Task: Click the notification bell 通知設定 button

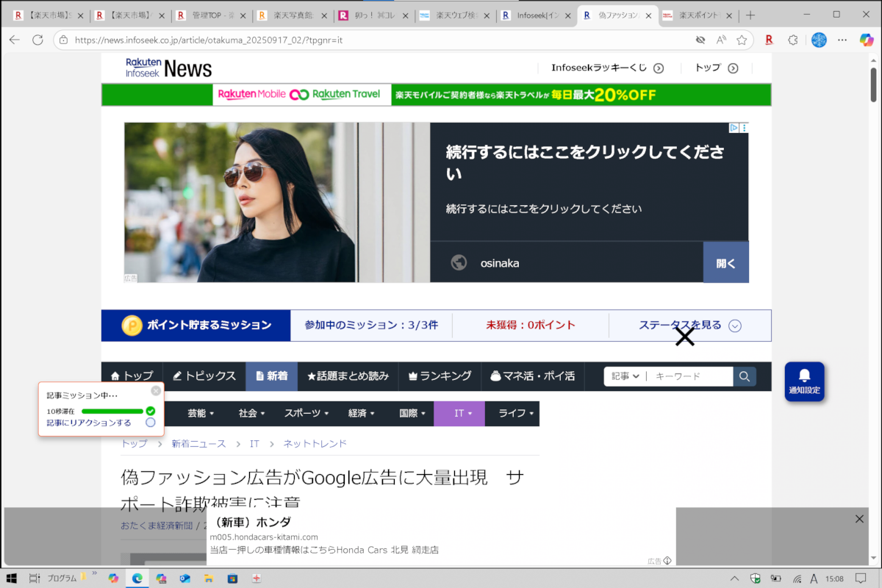Action: 804,381
